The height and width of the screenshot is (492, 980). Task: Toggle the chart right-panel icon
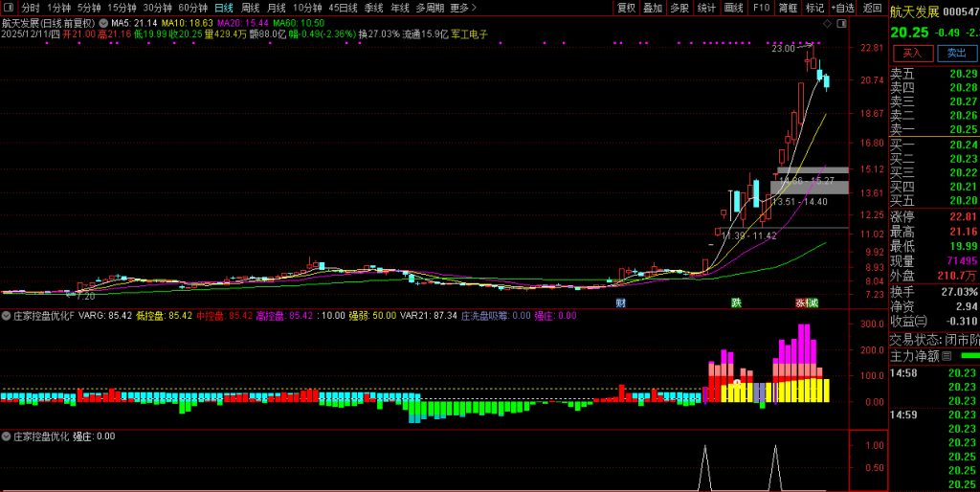[x=840, y=23]
